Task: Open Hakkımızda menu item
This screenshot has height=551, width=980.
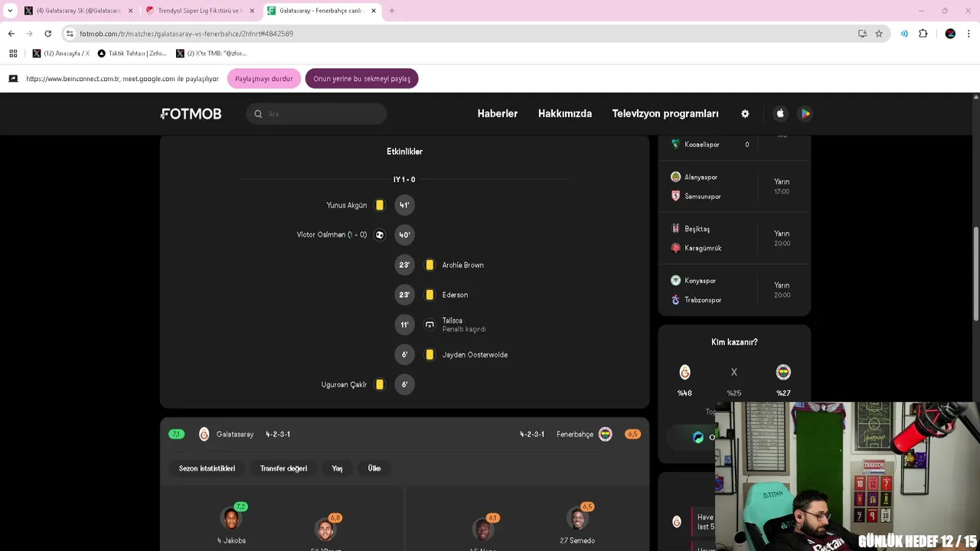Action: 565,114
